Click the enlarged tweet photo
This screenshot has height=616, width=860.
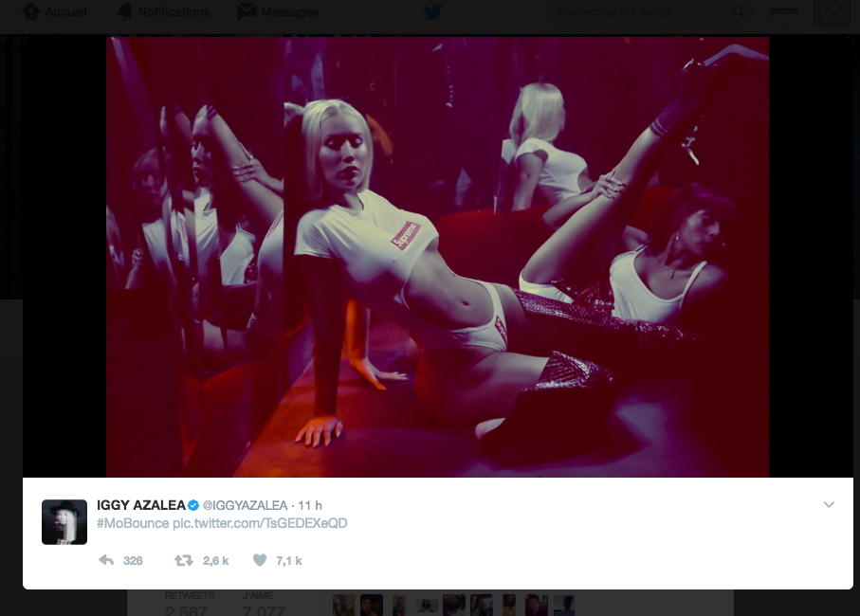[x=437, y=257]
